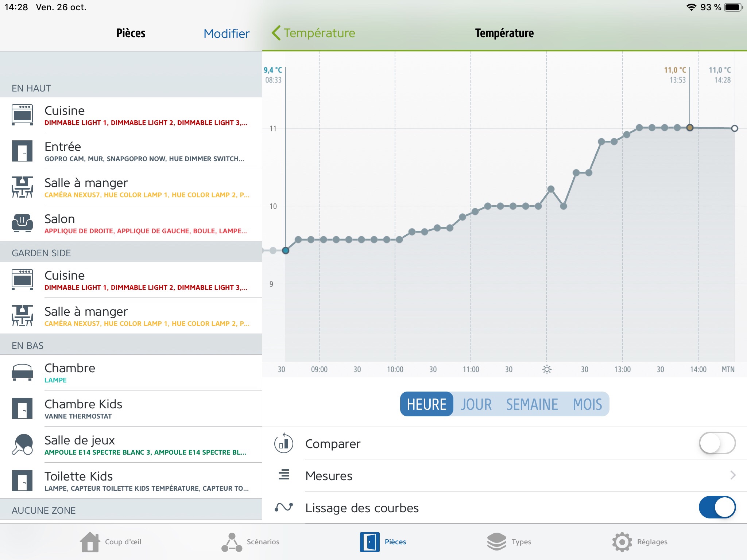Tap Modifier to edit rooms
This screenshot has width=747, height=560.
pos(227,34)
